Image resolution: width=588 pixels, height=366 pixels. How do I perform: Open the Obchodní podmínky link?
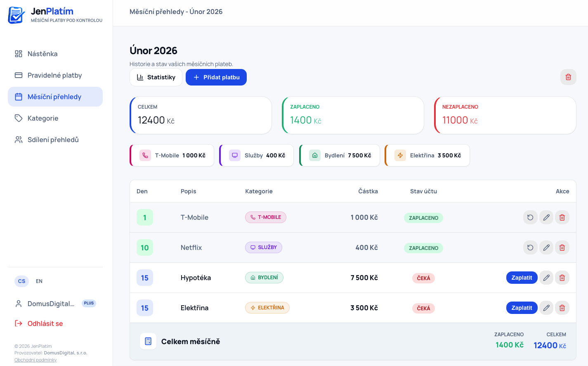click(35, 360)
